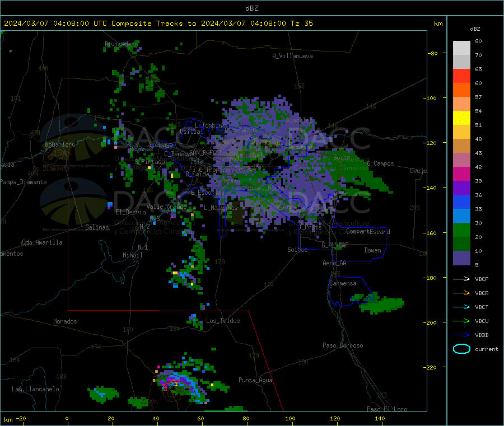Click the Nihuil map label
The image size is (504, 426).
132,255
